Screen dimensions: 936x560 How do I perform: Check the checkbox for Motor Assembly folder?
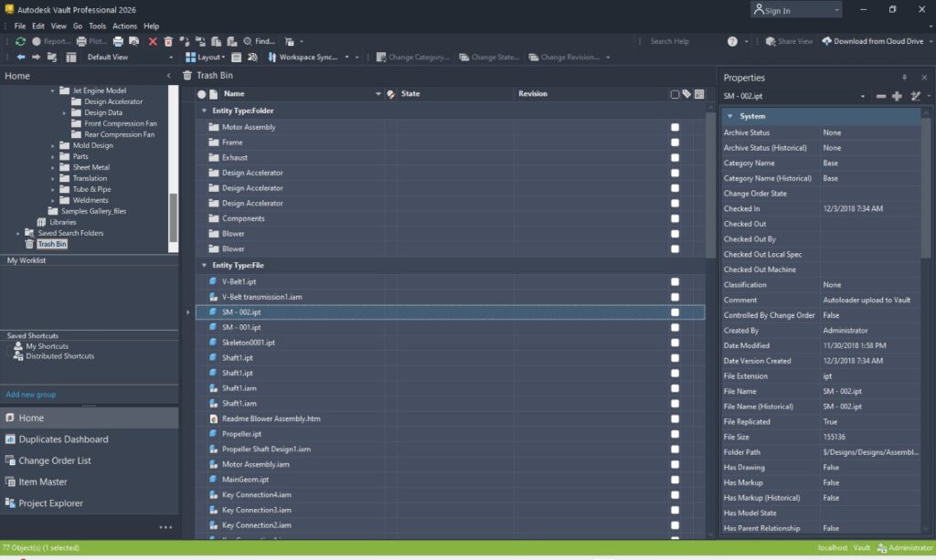click(x=675, y=127)
